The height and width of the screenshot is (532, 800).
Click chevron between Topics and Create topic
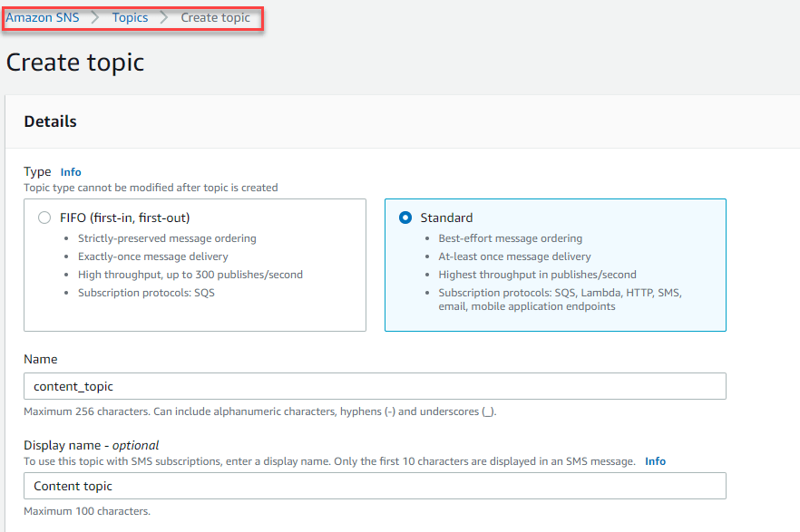click(164, 18)
